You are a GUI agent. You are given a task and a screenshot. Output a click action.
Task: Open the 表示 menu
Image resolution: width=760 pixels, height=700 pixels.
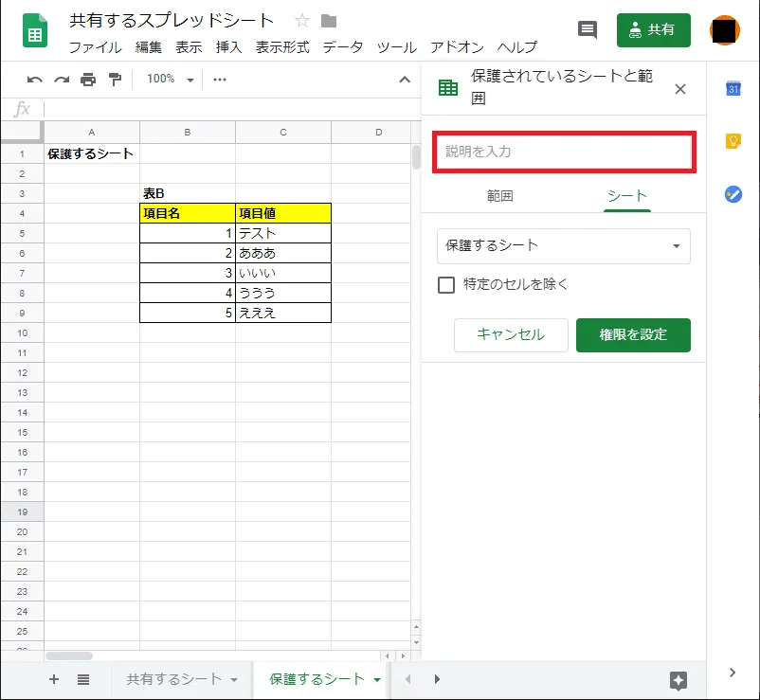(x=189, y=47)
